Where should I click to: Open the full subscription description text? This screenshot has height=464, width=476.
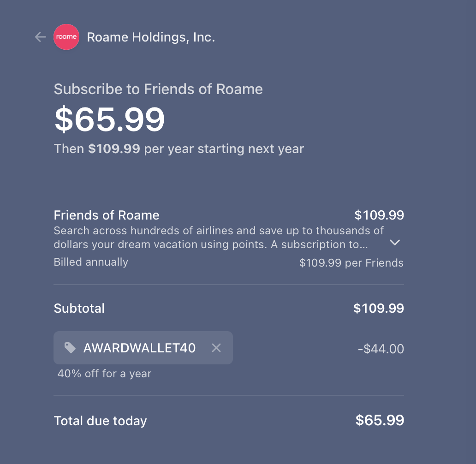point(395,243)
